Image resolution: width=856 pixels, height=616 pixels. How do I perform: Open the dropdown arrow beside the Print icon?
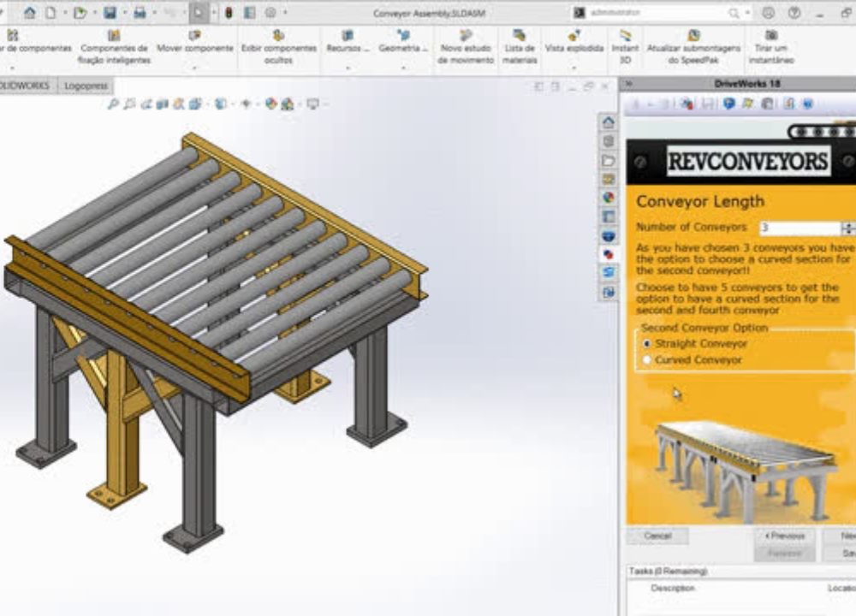coord(154,13)
